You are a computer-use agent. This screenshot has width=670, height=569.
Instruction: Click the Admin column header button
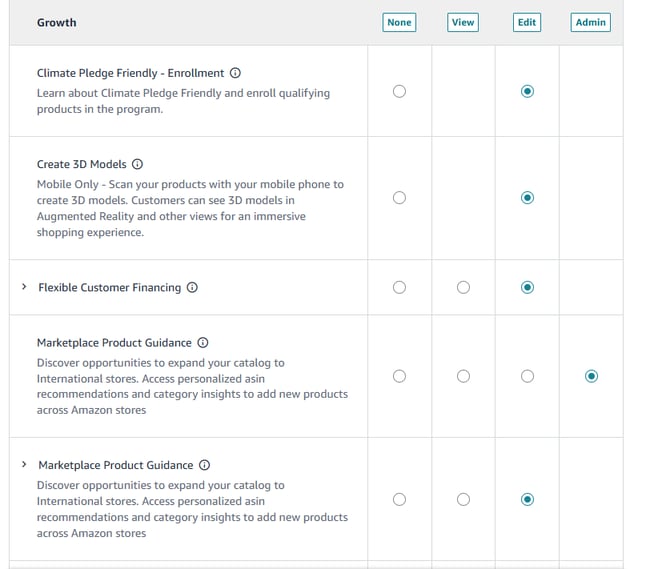(590, 22)
